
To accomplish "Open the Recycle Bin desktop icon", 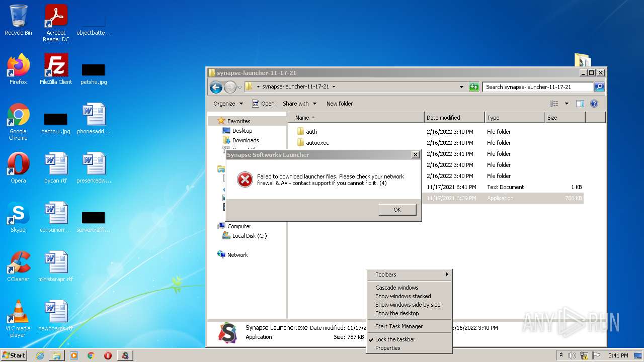I will 18,21.
